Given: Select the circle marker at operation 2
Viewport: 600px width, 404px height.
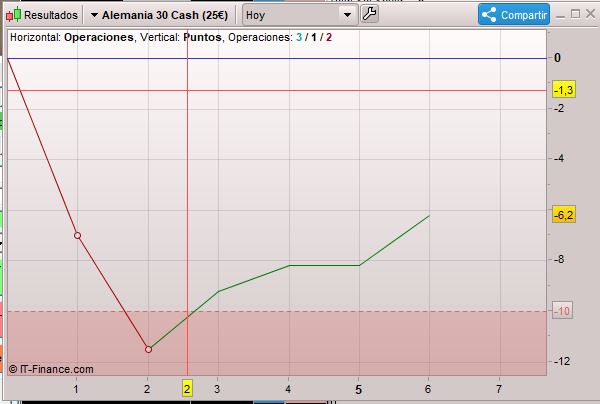Looking at the screenshot, I should click(x=148, y=349).
